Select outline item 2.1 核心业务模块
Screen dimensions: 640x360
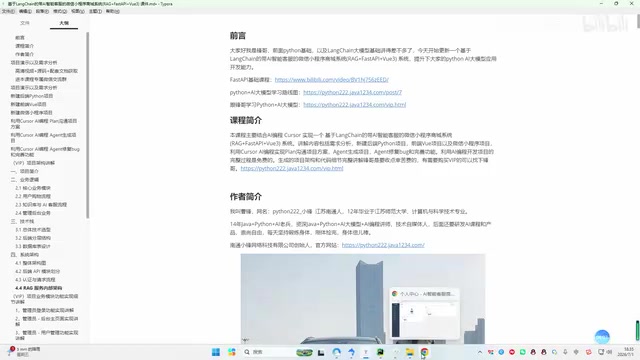[33, 188]
